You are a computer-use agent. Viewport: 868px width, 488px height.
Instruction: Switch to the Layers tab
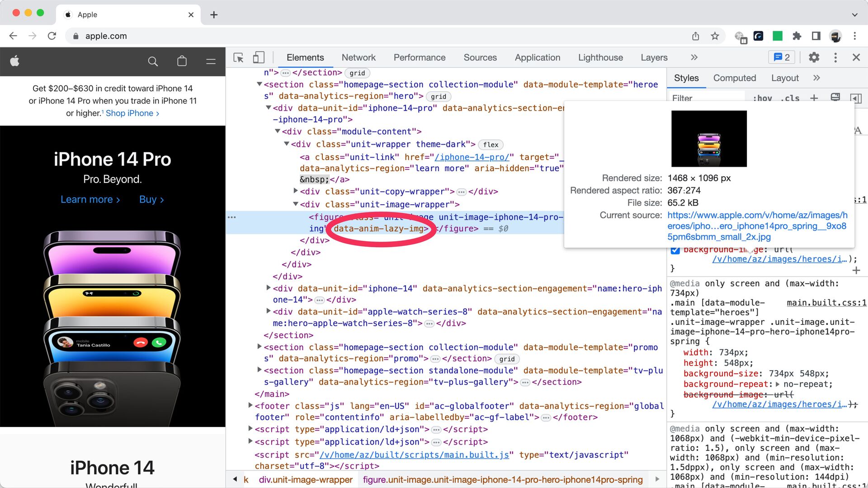654,57
